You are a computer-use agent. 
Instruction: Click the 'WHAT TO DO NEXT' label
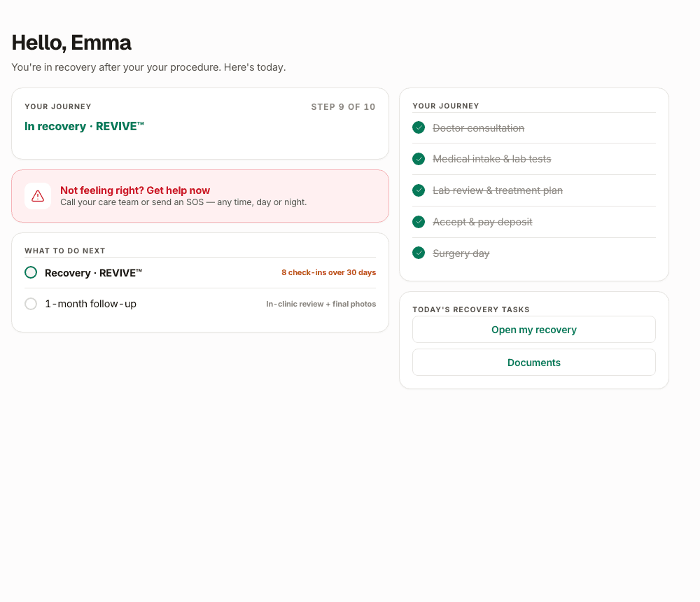(64, 251)
